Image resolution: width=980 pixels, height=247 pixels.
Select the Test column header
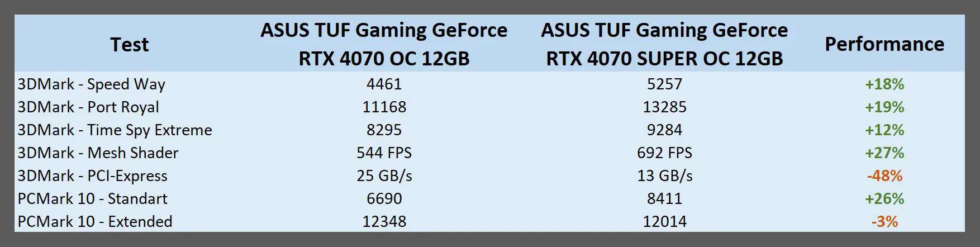tap(129, 44)
